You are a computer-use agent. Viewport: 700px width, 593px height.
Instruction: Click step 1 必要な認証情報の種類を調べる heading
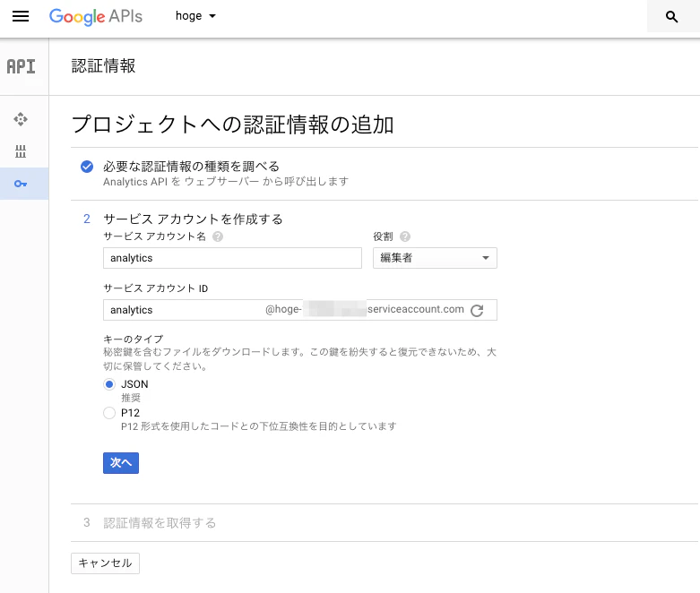[x=191, y=167]
